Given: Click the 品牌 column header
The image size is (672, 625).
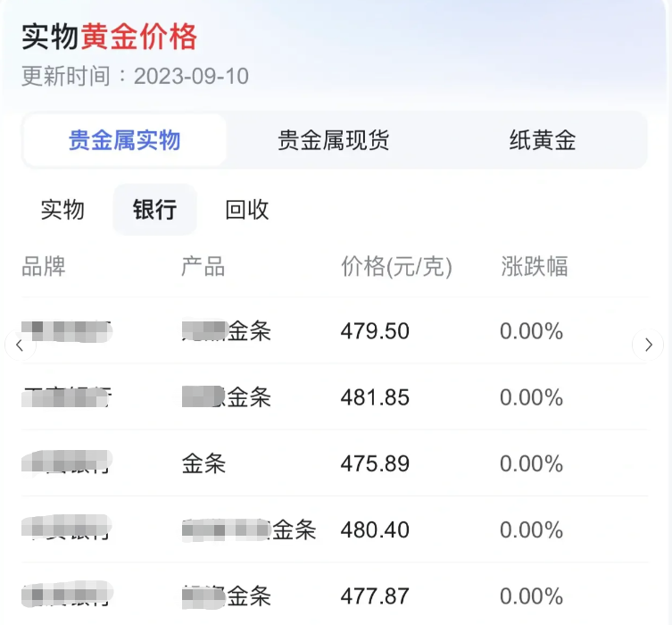Looking at the screenshot, I should 44,266.
